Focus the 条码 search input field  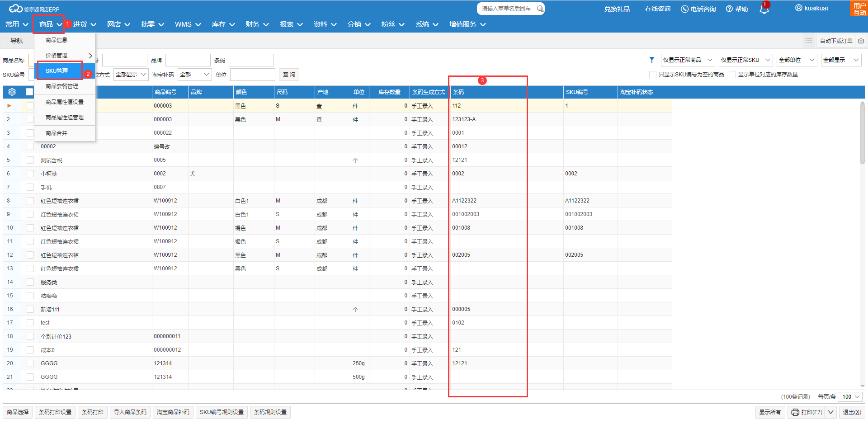click(x=251, y=60)
